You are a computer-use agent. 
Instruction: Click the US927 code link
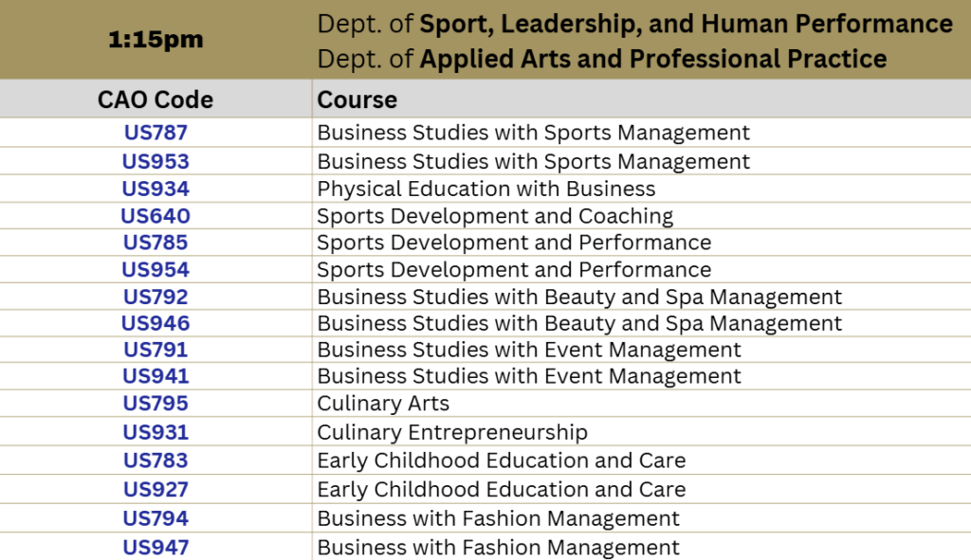click(156, 490)
